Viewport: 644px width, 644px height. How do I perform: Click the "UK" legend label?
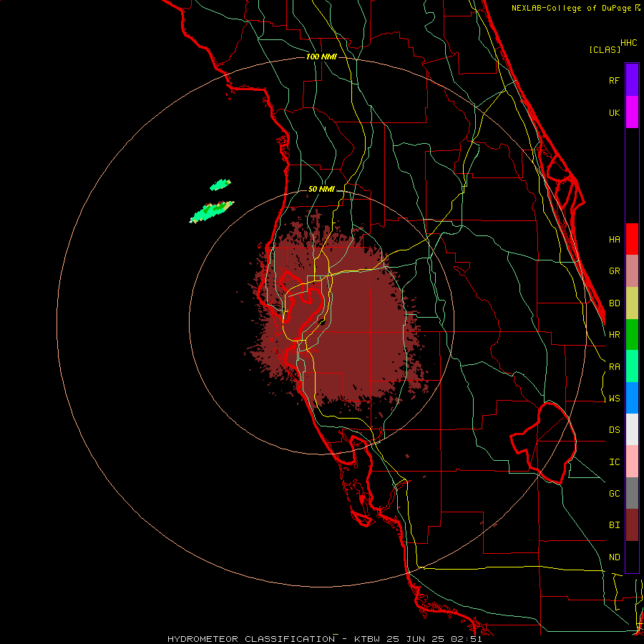(x=615, y=112)
